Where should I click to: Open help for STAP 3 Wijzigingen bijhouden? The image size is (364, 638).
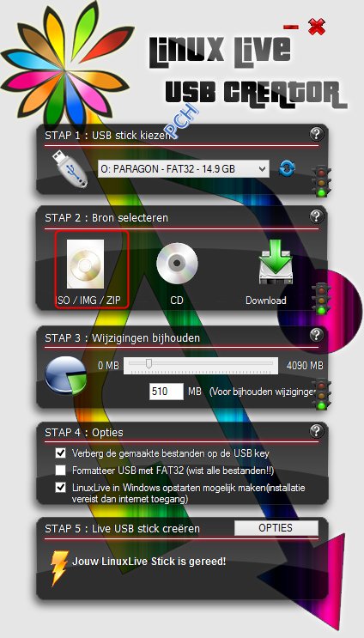coord(317,335)
